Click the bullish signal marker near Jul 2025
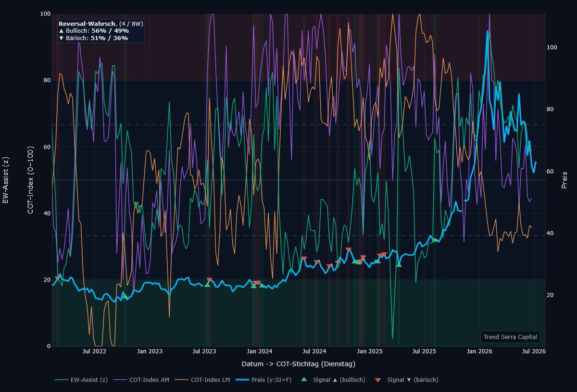Viewport: 577px width, 392px height. tap(435, 240)
